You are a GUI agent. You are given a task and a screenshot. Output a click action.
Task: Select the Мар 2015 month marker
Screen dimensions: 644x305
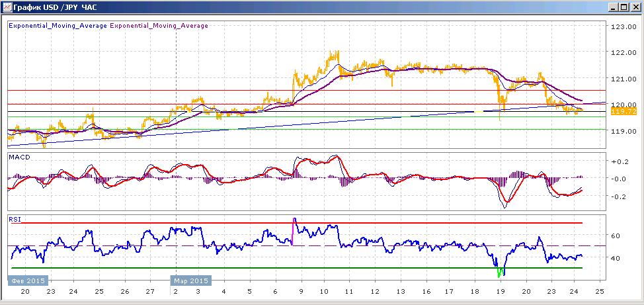pos(191,281)
